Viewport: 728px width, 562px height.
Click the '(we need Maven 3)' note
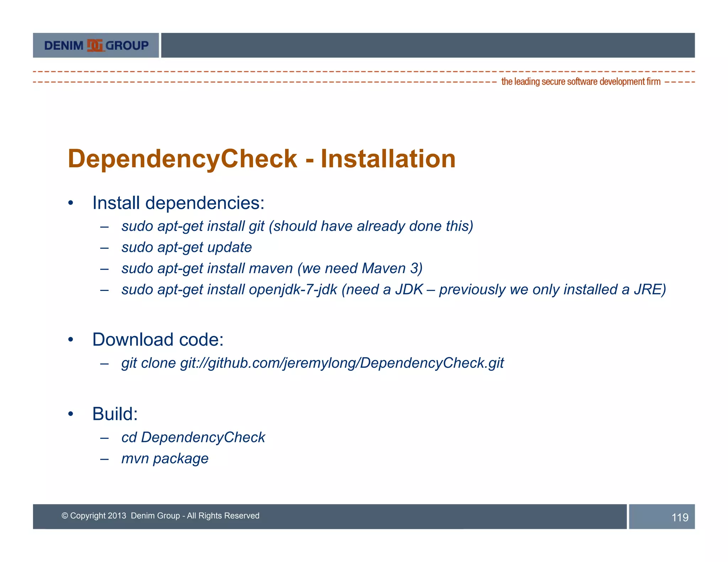point(360,269)
